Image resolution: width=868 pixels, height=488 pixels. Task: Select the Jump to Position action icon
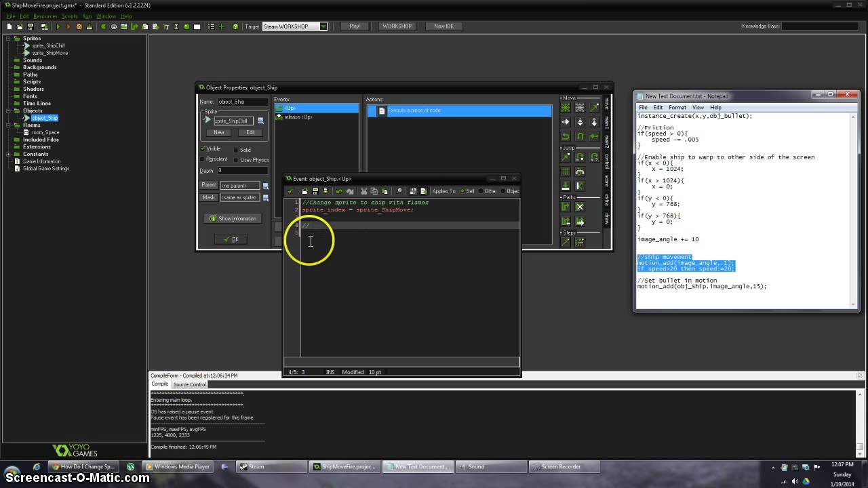pos(565,157)
